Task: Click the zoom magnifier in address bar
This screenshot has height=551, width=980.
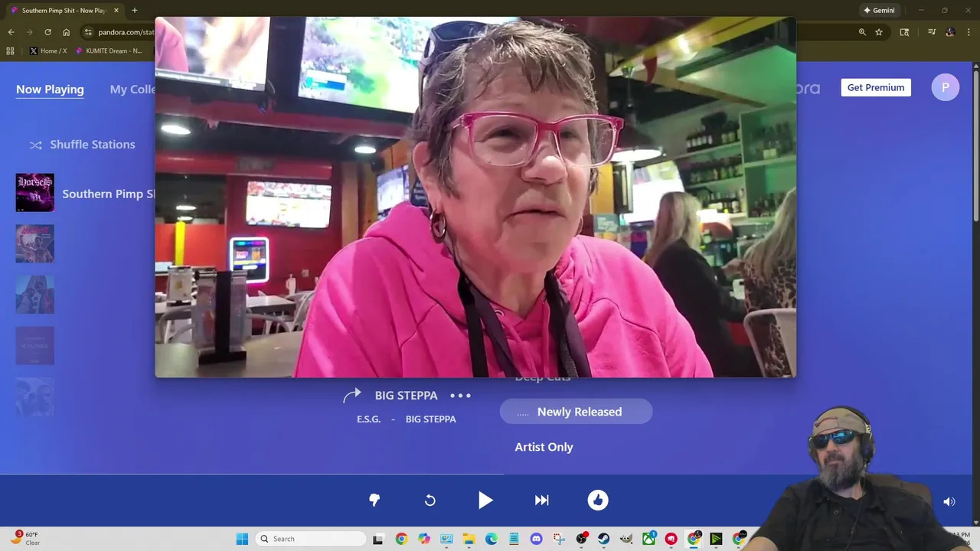Action: pyautogui.click(x=862, y=32)
